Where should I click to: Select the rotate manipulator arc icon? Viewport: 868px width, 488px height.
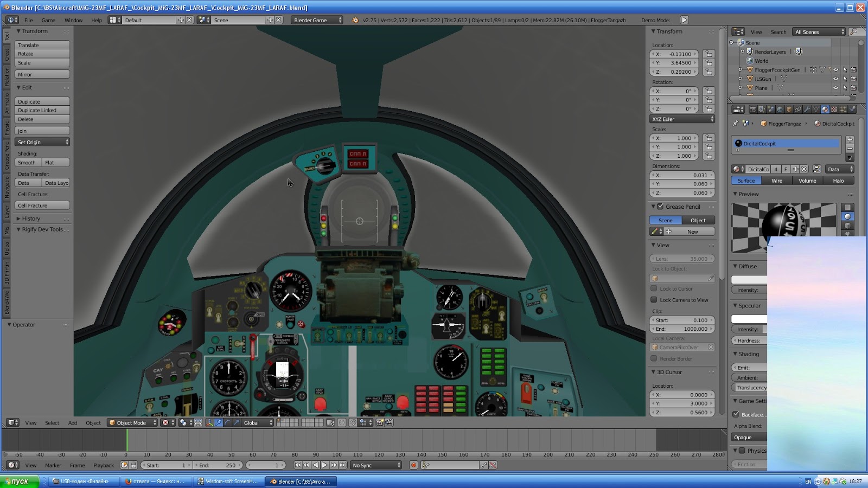(x=228, y=423)
